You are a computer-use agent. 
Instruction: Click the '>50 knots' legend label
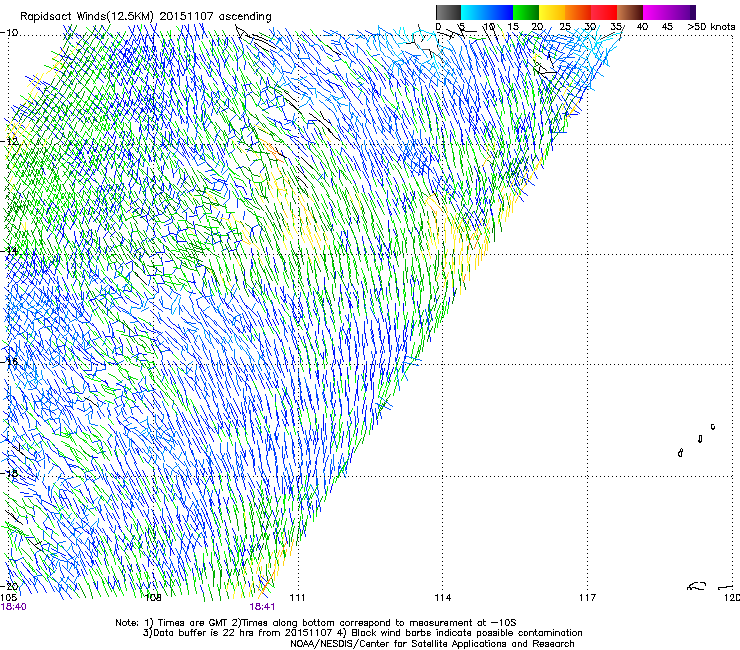(711, 26)
